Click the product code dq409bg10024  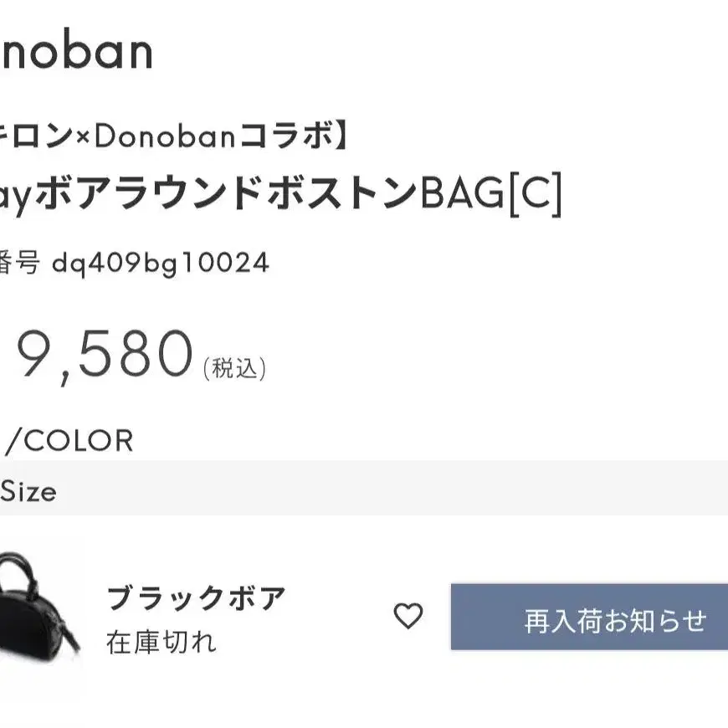tap(161, 264)
